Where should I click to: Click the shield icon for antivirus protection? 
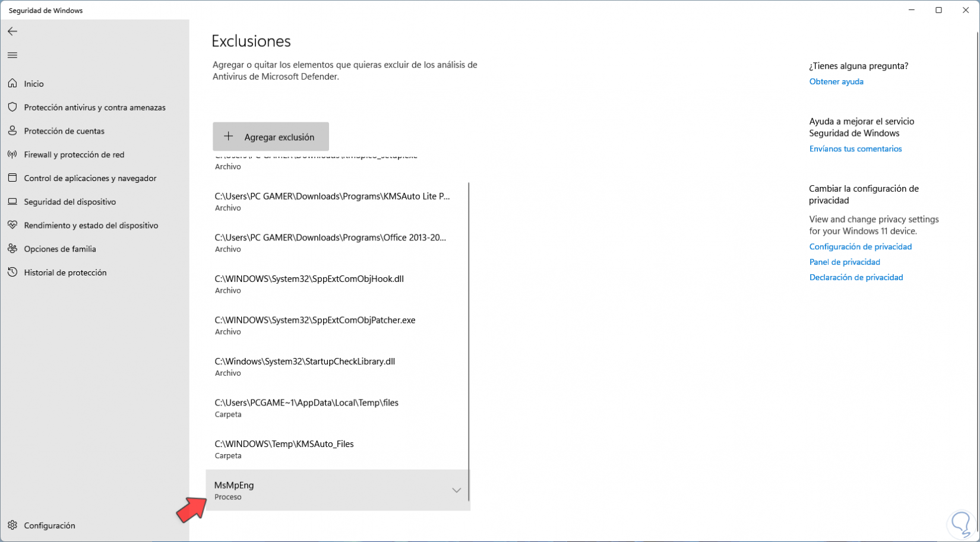pos(12,107)
